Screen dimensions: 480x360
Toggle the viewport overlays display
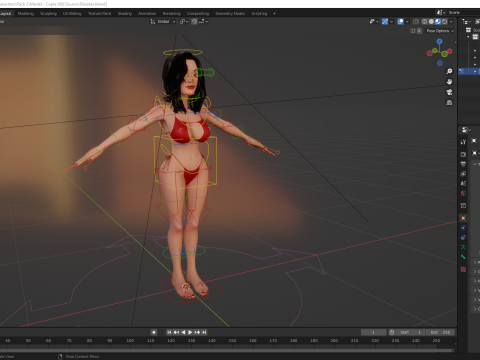point(401,21)
